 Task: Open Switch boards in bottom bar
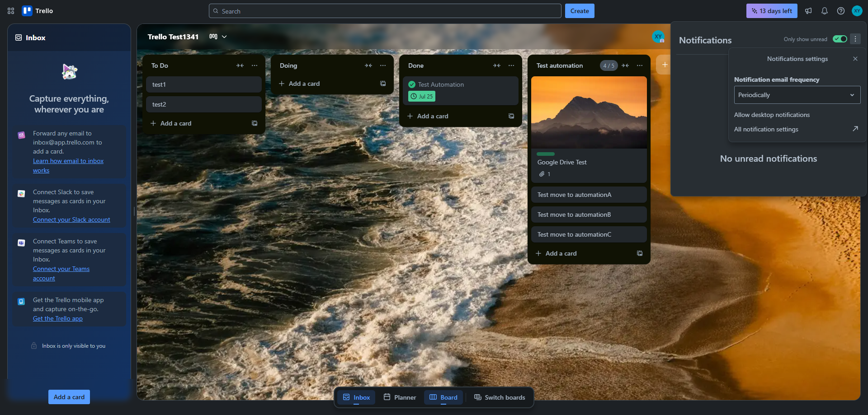[x=500, y=397]
